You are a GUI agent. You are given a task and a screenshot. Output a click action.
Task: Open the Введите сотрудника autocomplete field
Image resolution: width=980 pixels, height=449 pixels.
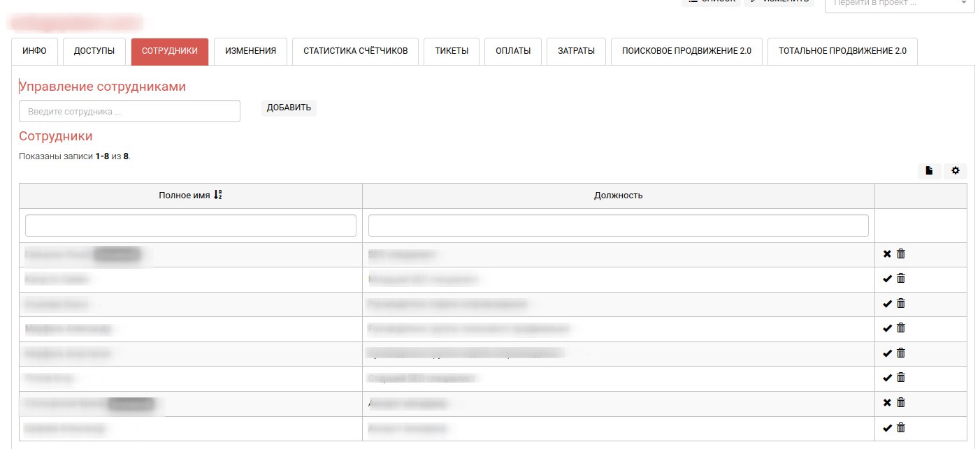129,111
